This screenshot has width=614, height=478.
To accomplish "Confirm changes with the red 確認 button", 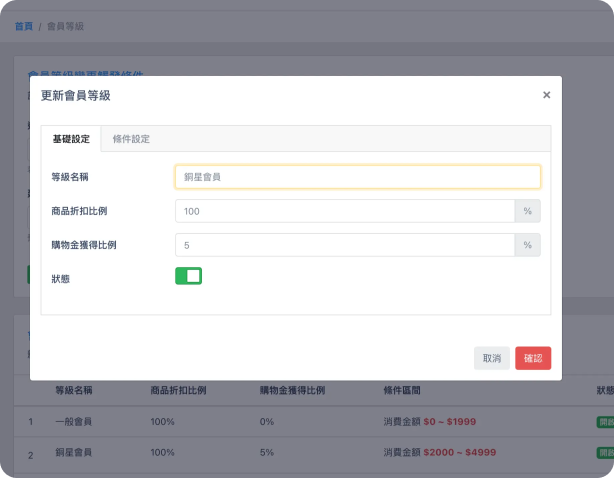I will pyautogui.click(x=532, y=358).
